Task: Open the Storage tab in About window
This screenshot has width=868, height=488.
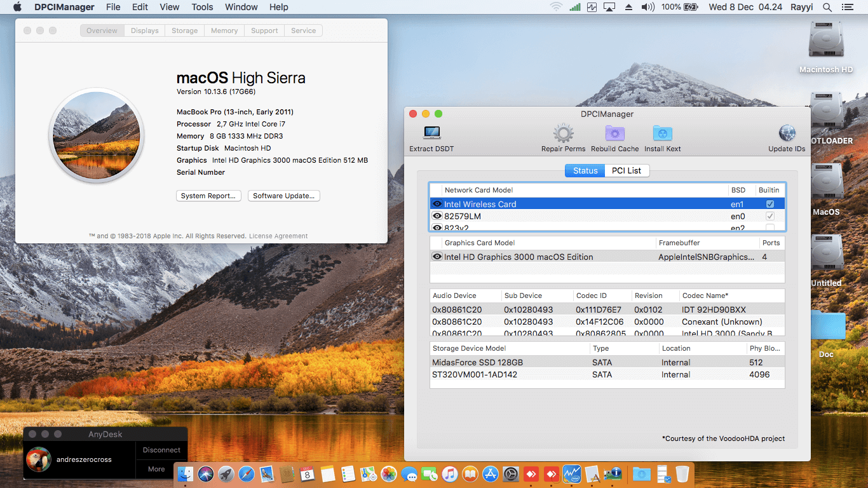Action: (184, 30)
